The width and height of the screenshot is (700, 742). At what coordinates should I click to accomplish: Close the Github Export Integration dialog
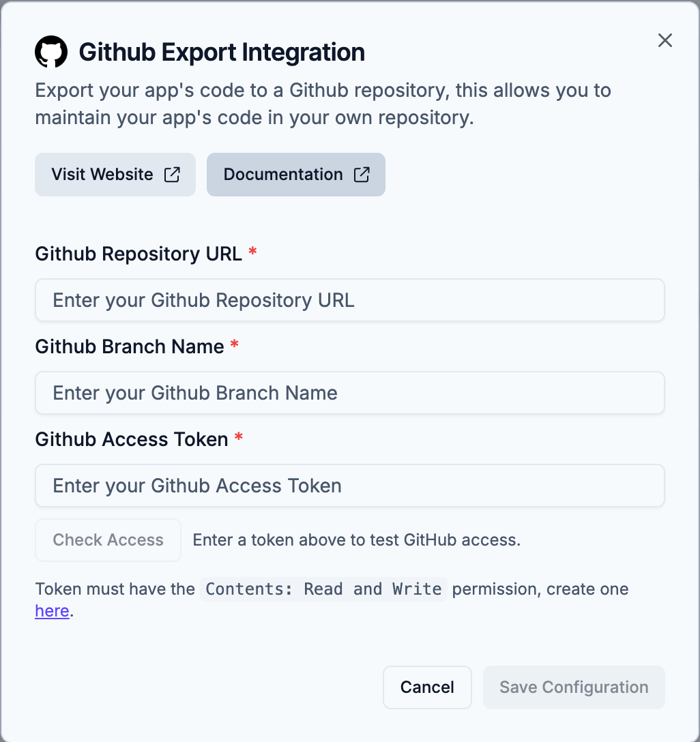[x=665, y=40]
